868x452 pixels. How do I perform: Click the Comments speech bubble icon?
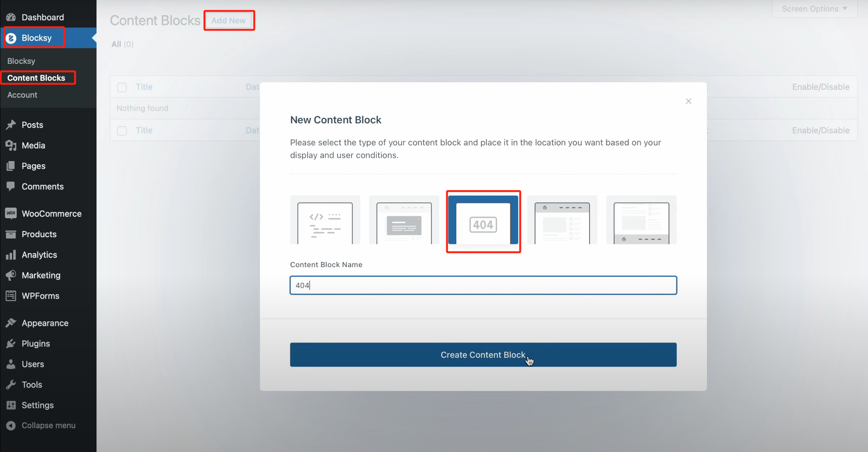(11, 186)
